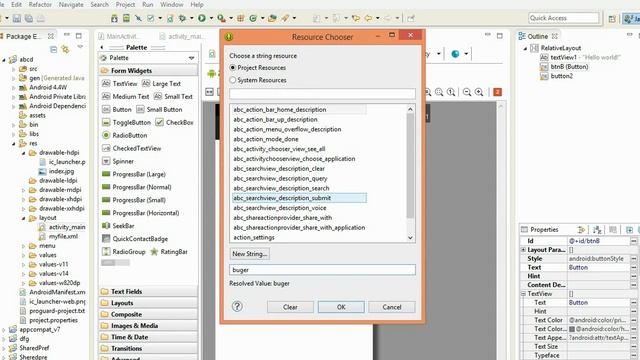The image size is (640, 360).
Task: Open the Refactor menu
Action: pos(40,4)
